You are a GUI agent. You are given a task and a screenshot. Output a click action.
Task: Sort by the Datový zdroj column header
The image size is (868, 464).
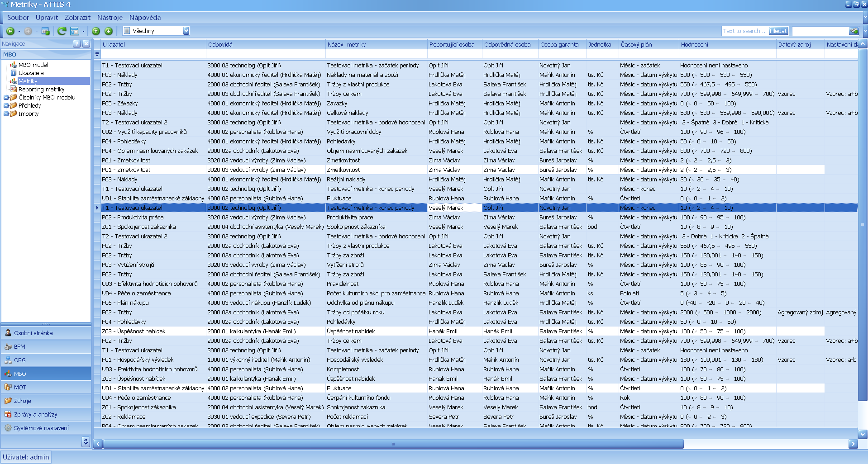[801, 44]
